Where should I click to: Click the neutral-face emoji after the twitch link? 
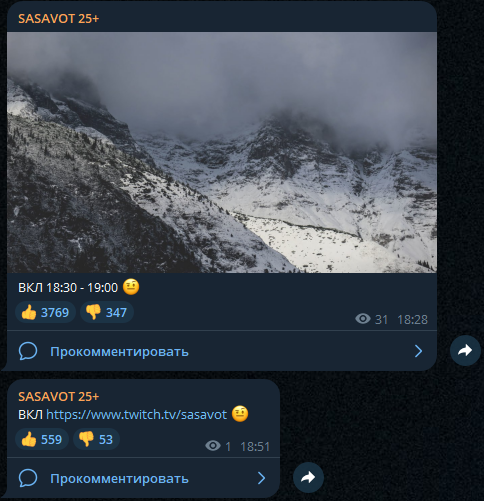pyautogui.click(x=240, y=414)
